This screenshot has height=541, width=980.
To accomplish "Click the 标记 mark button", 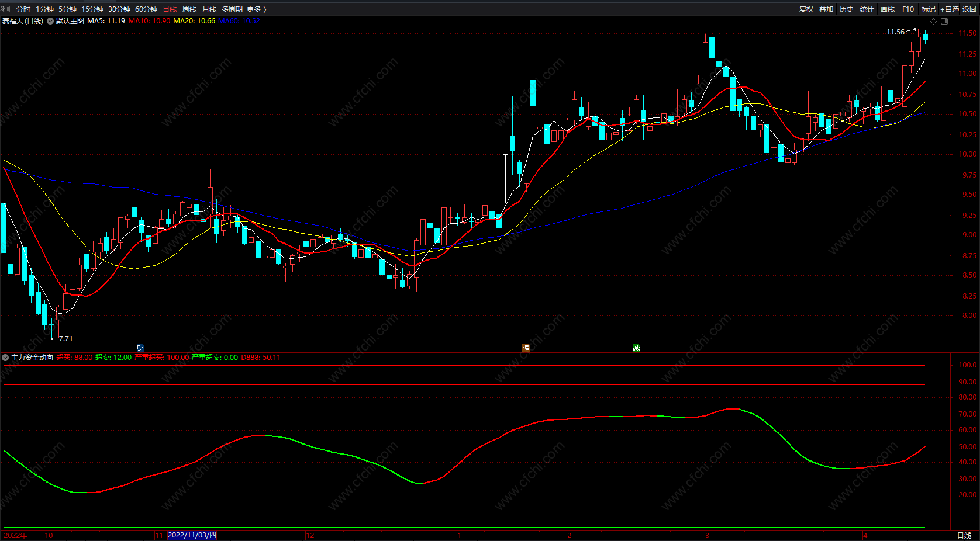I will click(x=929, y=9).
